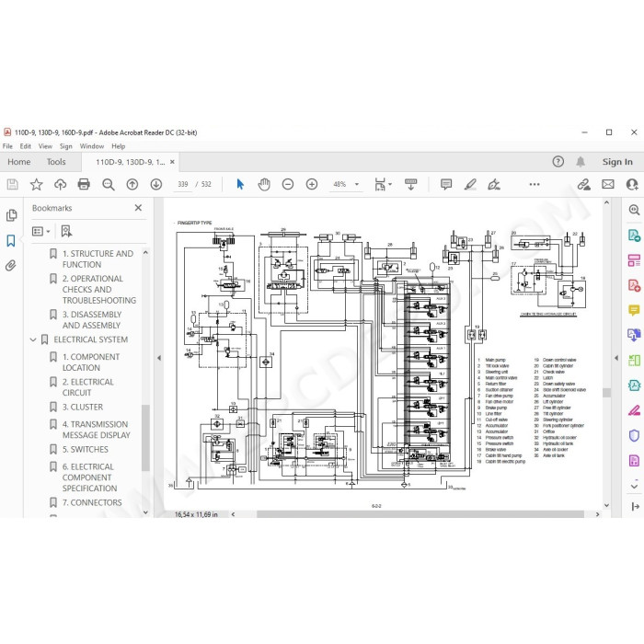Print the document with the printer icon

click(x=84, y=184)
